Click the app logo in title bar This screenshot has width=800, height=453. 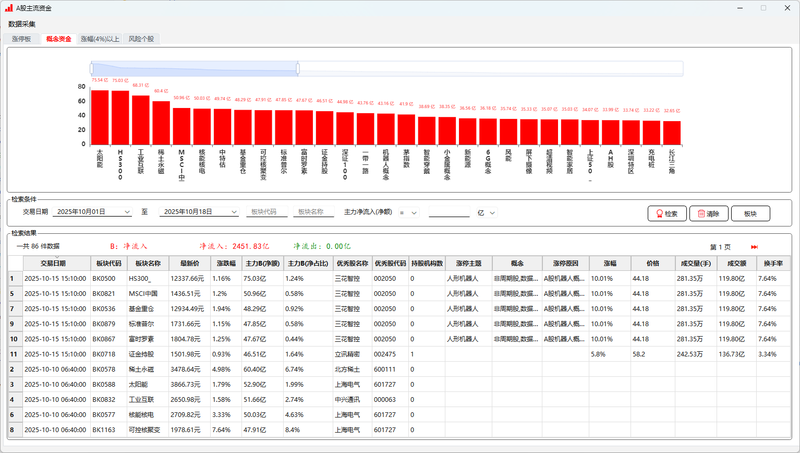8,7
